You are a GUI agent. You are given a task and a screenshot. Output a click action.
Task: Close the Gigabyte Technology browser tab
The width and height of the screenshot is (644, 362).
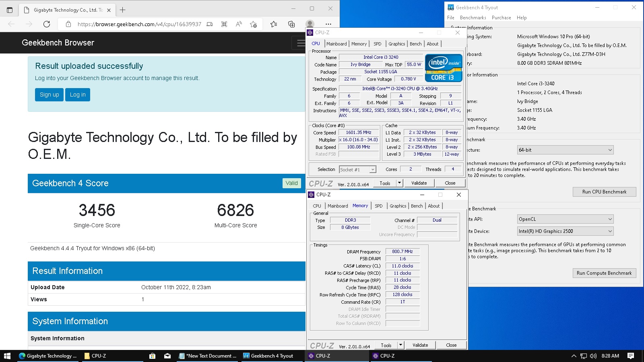109,10
